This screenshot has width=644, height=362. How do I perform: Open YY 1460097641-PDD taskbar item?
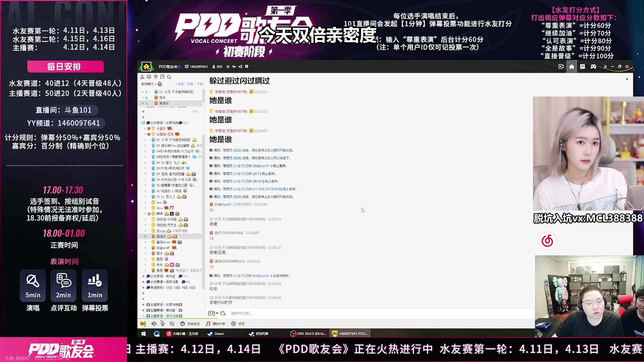[350, 334]
